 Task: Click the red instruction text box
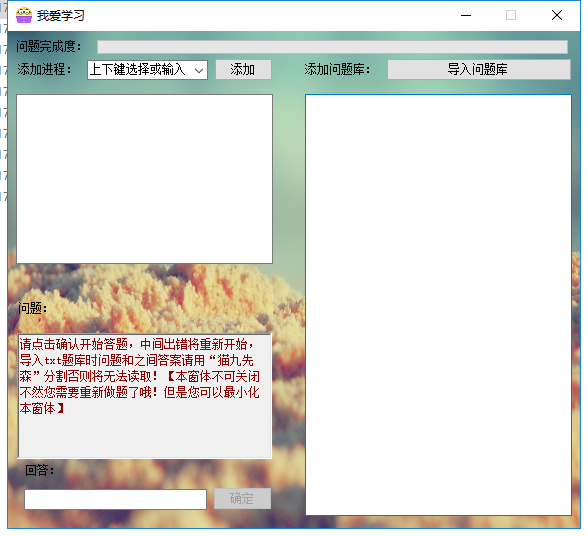(x=145, y=396)
